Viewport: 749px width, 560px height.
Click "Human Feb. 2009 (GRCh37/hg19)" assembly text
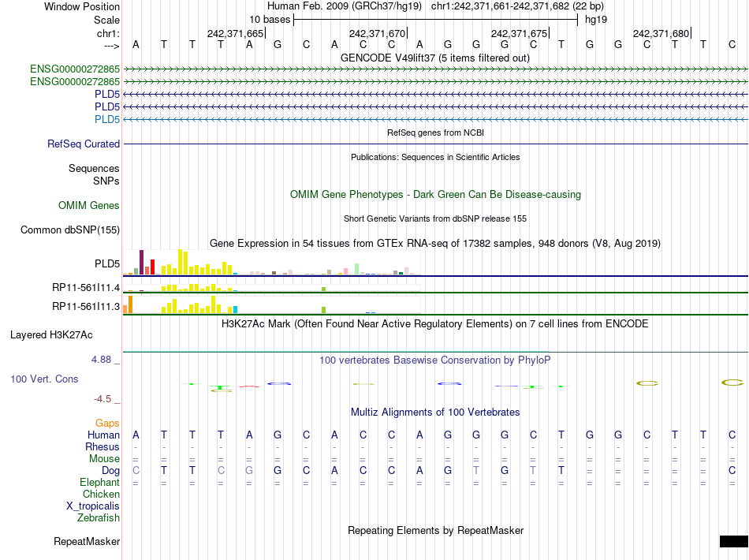click(x=345, y=6)
